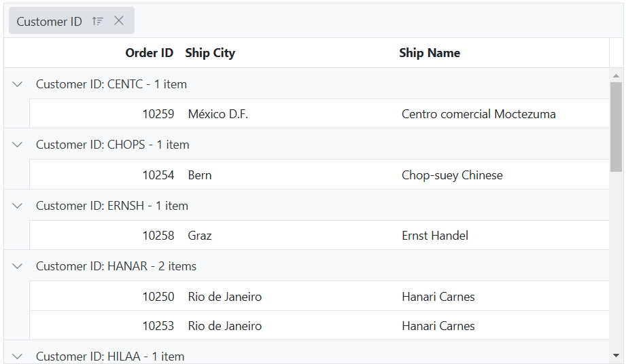This screenshot has width=626, height=364.
Task: Collapse the HILAA customer group
Action: click(x=18, y=356)
